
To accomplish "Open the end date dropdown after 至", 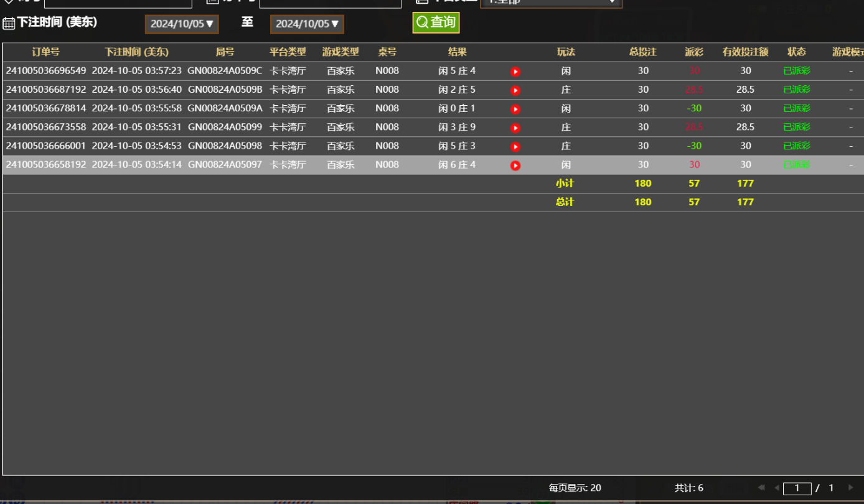I will [307, 24].
